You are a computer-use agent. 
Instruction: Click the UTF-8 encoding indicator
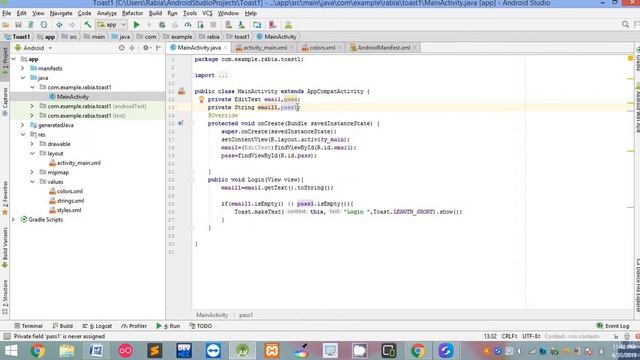pyautogui.click(x=531, y=336)
